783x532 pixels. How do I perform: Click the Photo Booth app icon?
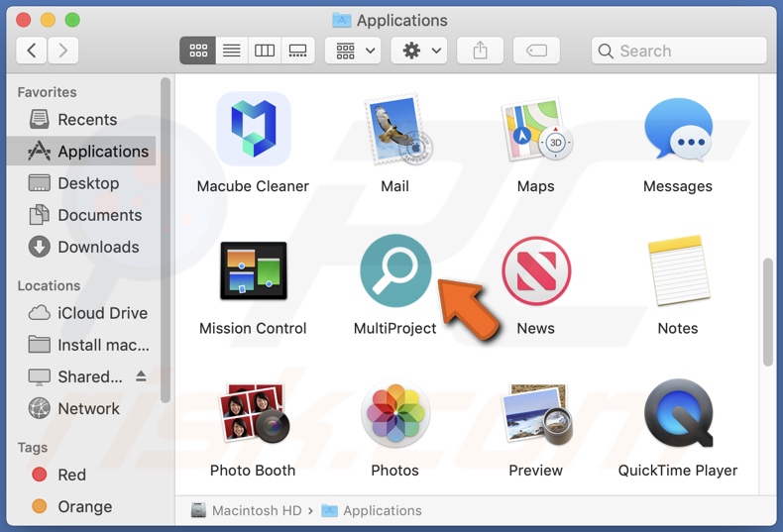(x=253, y=413)
